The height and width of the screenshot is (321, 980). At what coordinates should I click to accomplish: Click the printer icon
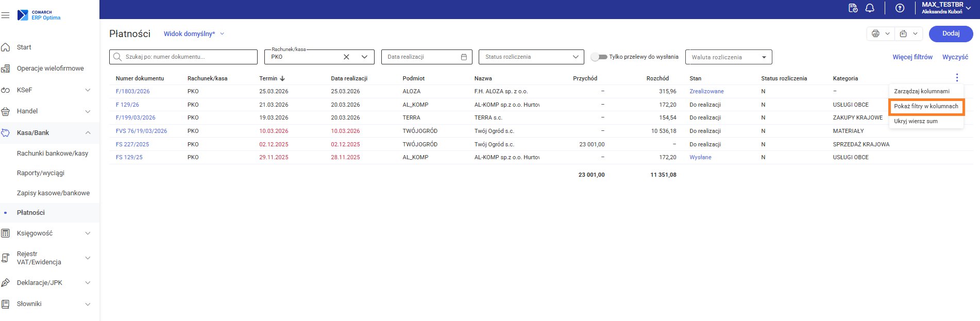(x=875, y=34)
